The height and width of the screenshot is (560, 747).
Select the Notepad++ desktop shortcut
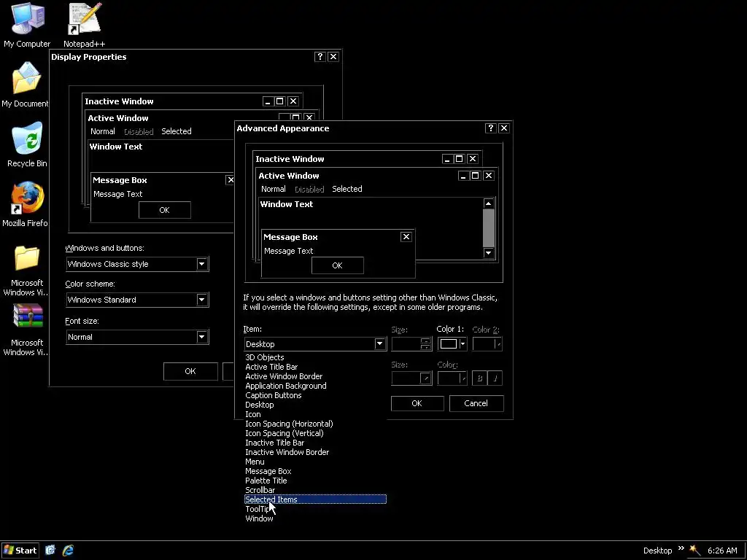(x=85, y=25)
